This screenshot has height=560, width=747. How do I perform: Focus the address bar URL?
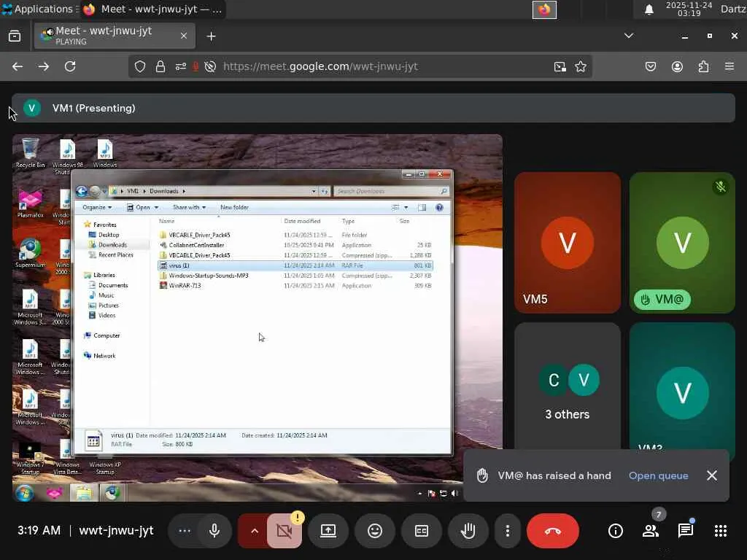(321, 66)
